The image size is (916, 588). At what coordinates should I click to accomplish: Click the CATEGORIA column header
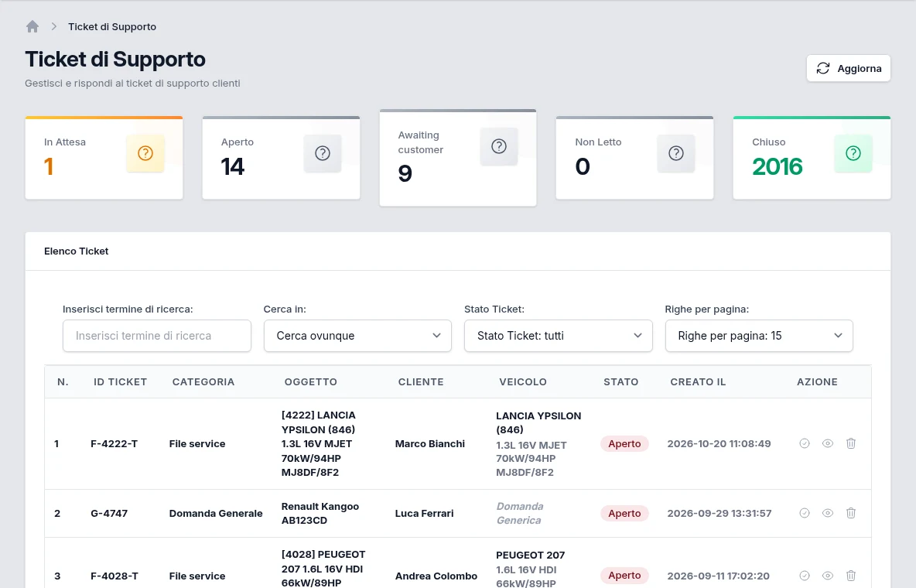(203, 382)
